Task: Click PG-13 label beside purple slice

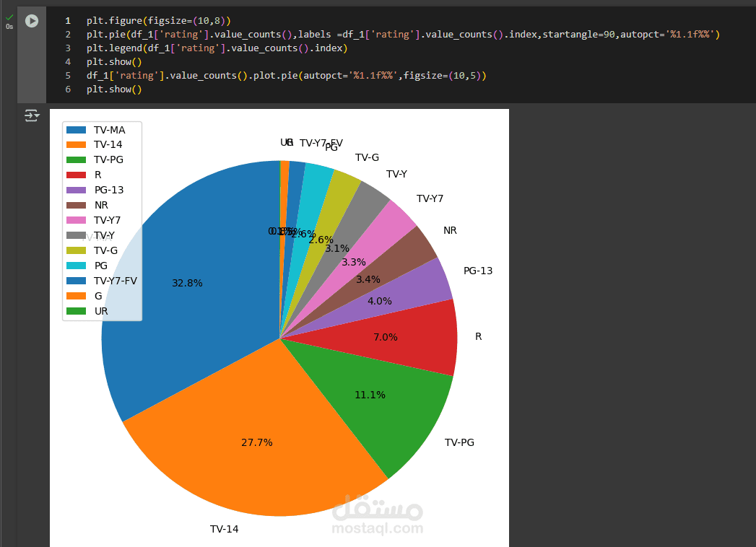Action: click(478, 271)
